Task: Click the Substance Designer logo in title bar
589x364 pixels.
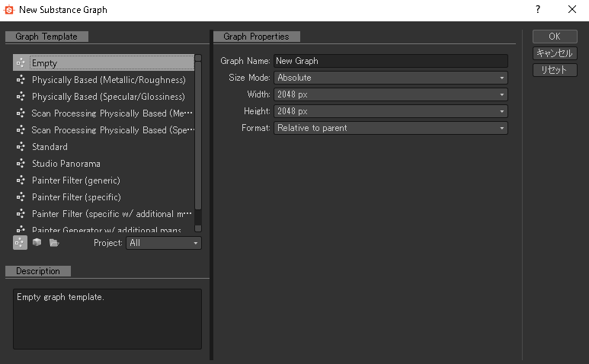Action: coord(9,10)
